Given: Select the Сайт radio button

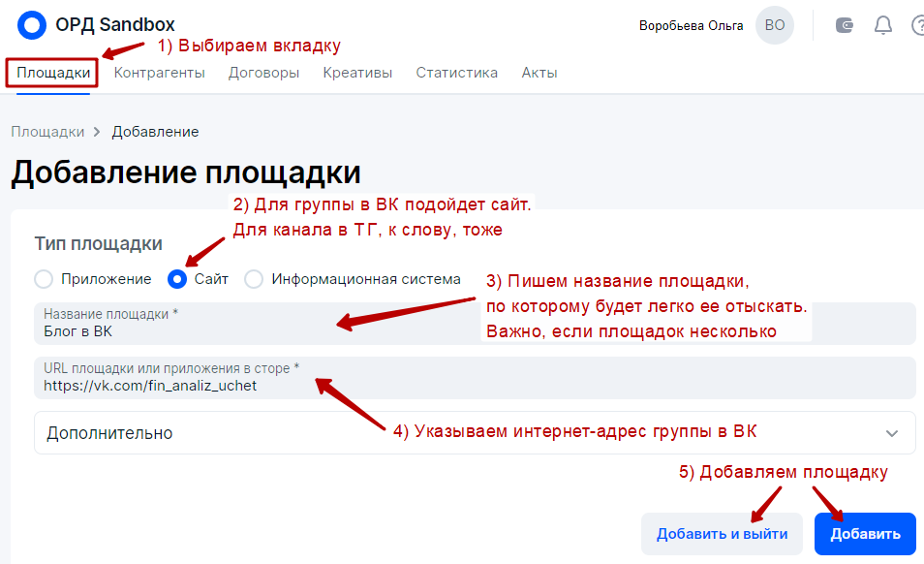Looking at the screenshot, I should click(177, 279).
